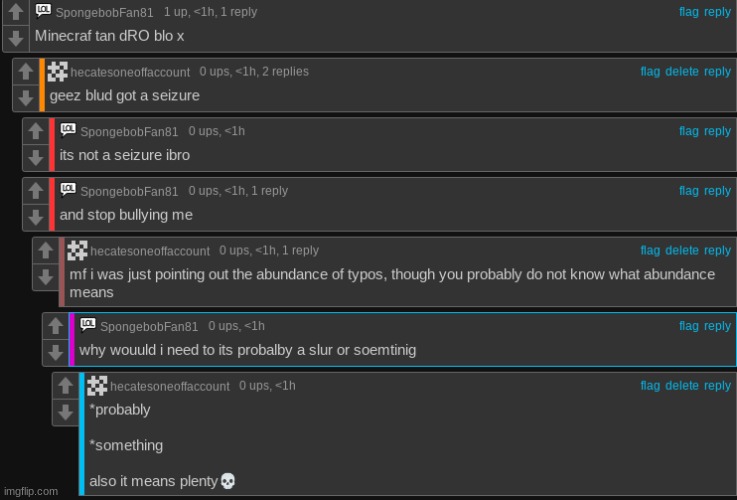Upvote the "geez blud got a seizure" comment
This screenshot has height=500, width=737.
tap(25, 73)
